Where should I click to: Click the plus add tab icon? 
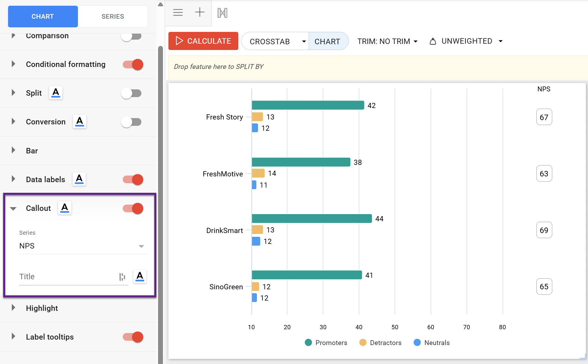point(200,12)
